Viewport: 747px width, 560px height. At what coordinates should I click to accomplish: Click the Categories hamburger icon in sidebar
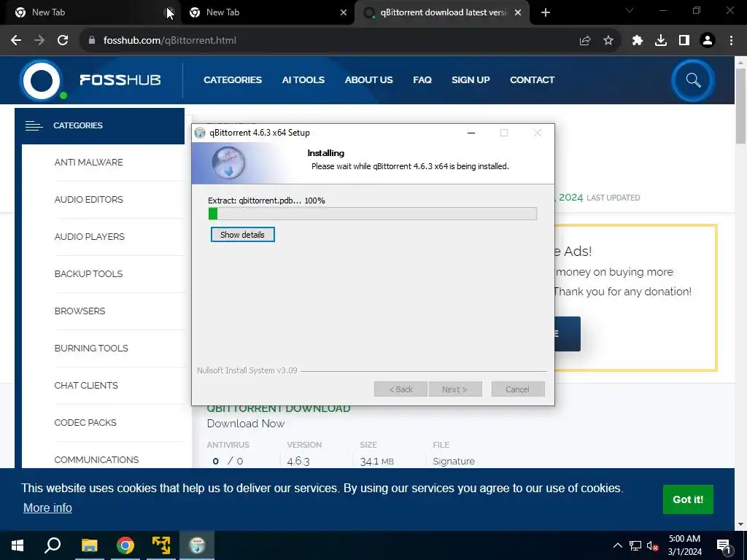(x=34, y=125)
